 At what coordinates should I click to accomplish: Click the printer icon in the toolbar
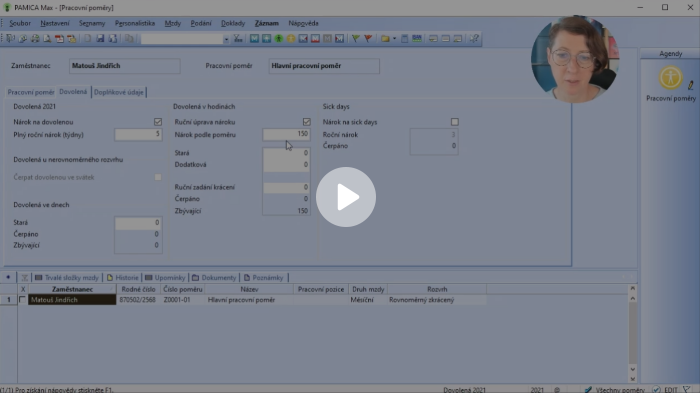[x=35, y=39]
